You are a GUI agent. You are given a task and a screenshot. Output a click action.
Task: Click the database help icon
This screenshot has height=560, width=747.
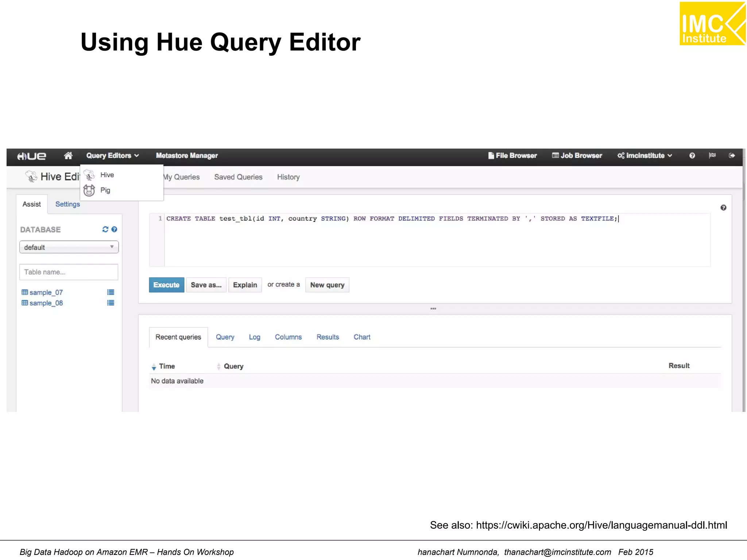point(114,229)
